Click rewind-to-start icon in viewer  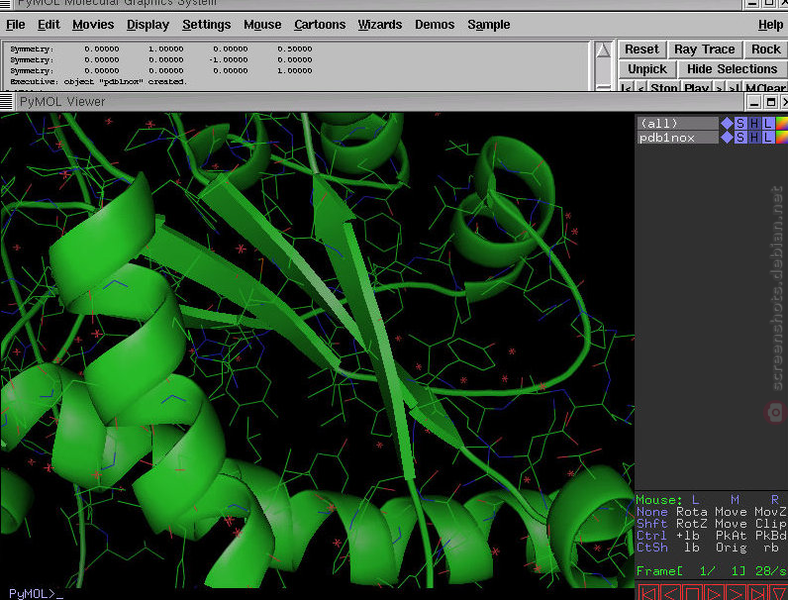click(x=648, y=592)
